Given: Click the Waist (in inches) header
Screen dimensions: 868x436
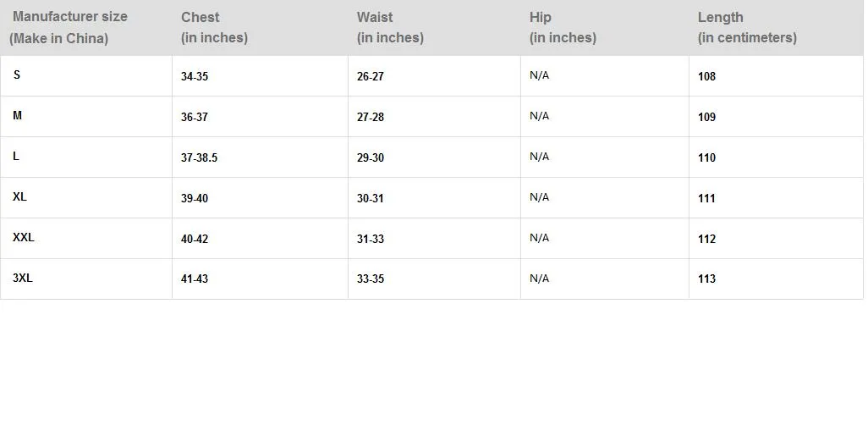Looking at the screenshot, I should [390, 27].
